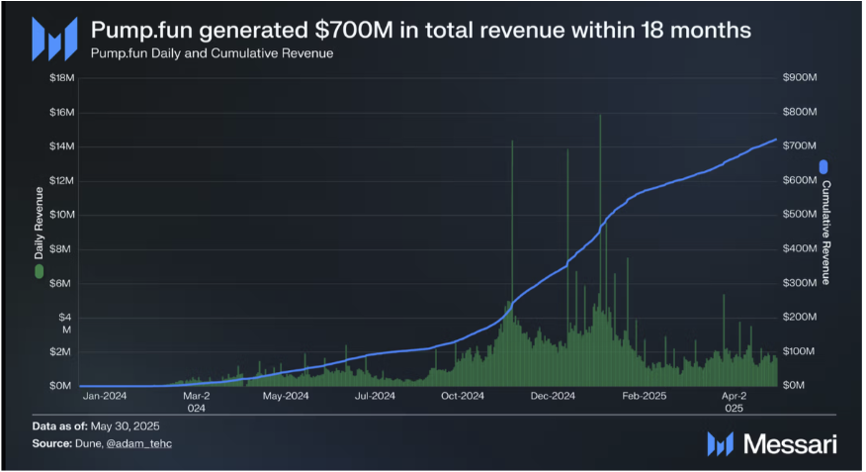Click the chart title about $700M revenue
866x472 pixels.
coord(421,30)
